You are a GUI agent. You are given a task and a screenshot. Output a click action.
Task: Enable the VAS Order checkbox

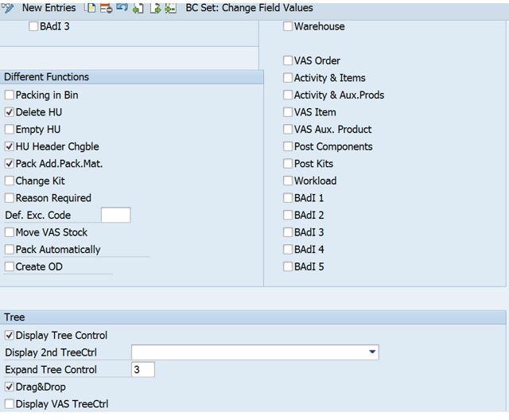[288, 60]
